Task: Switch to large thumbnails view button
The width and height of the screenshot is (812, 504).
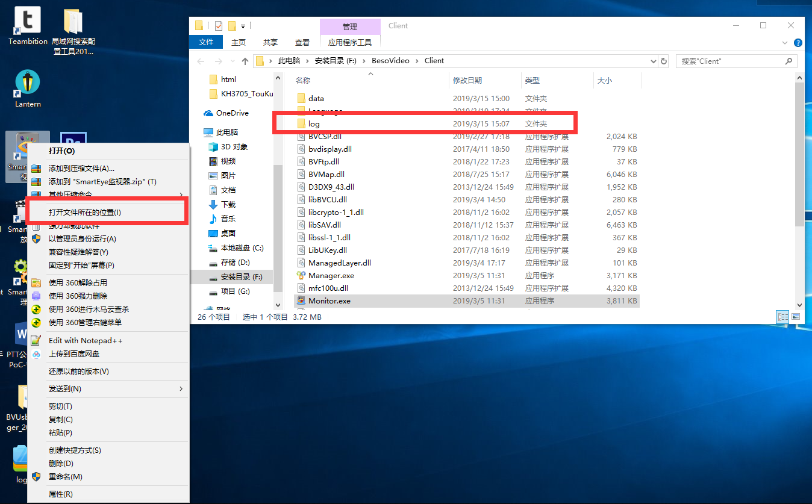Action: 796,317
